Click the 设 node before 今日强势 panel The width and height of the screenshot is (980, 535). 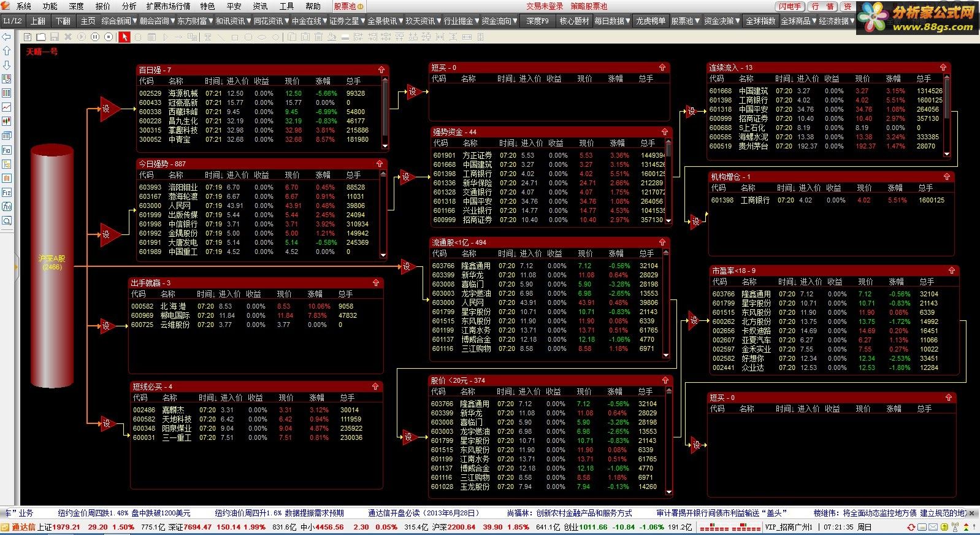pyautogui.click(x=109, y=234)
